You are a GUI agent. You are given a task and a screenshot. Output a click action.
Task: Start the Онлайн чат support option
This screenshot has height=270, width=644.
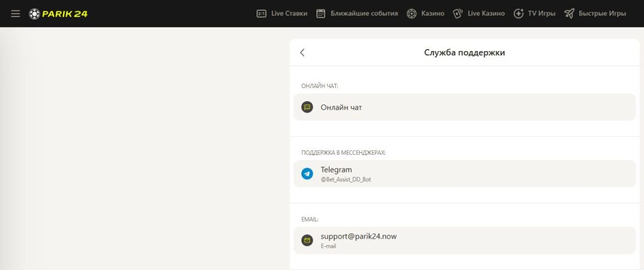pyautogui.click(x=341, y=108)
